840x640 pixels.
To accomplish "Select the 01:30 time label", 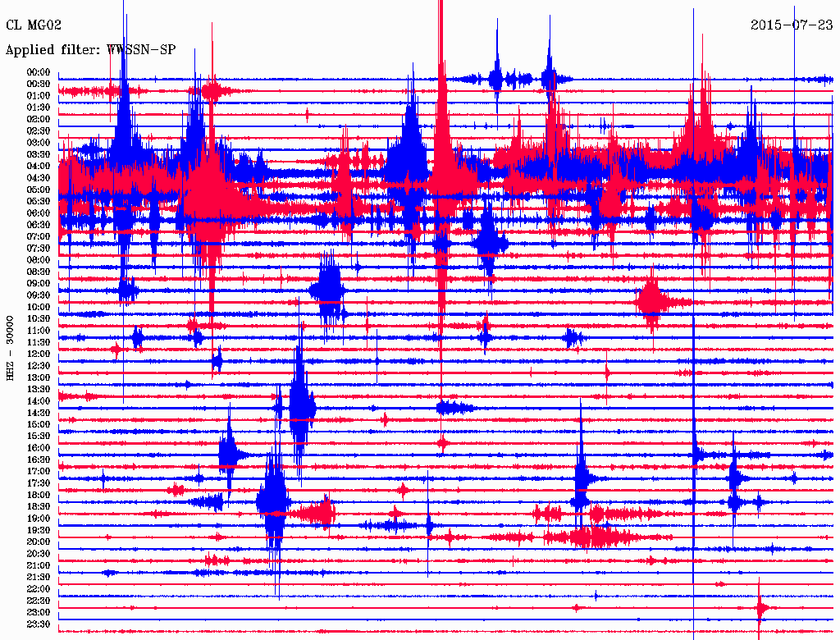I will click(39, 107).
